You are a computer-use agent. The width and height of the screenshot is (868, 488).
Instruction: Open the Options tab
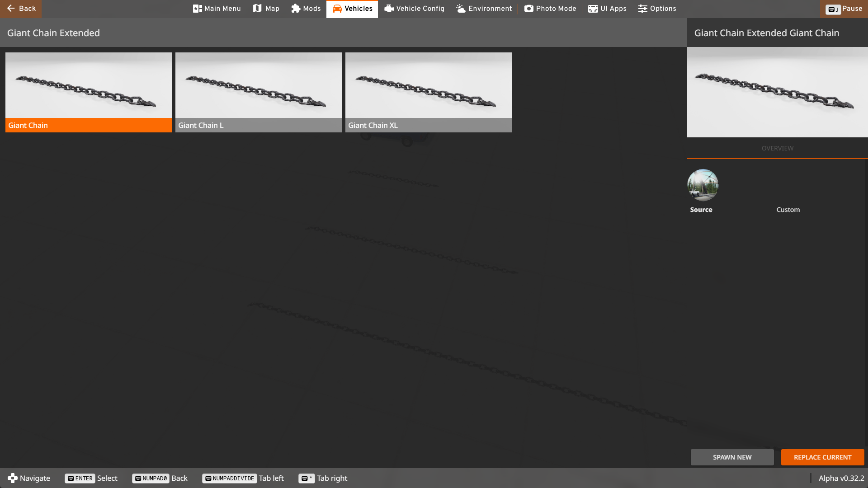pyautogui.click(x=657, y=9)
